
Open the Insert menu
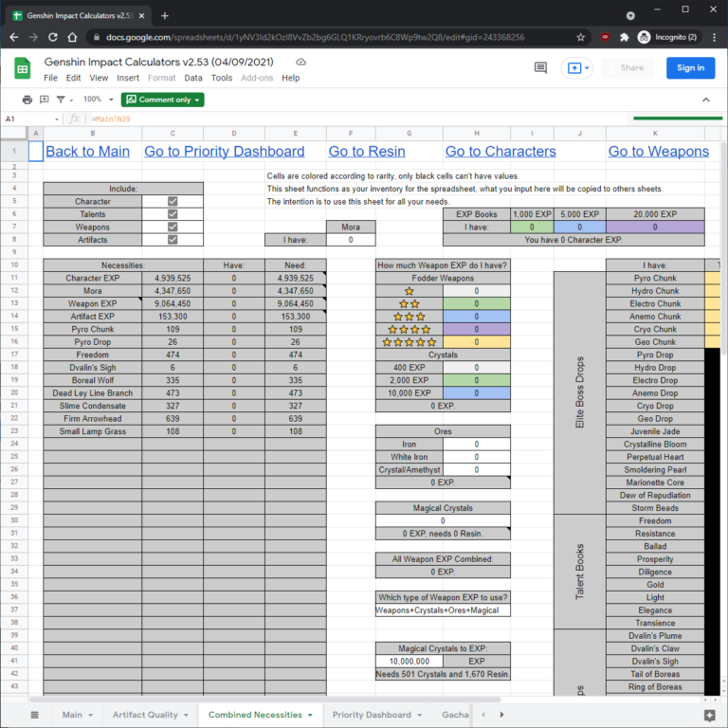128,78
